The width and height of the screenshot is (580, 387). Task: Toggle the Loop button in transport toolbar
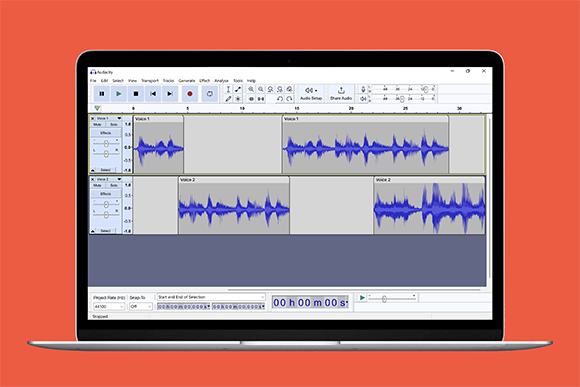(x=210, y=94)
